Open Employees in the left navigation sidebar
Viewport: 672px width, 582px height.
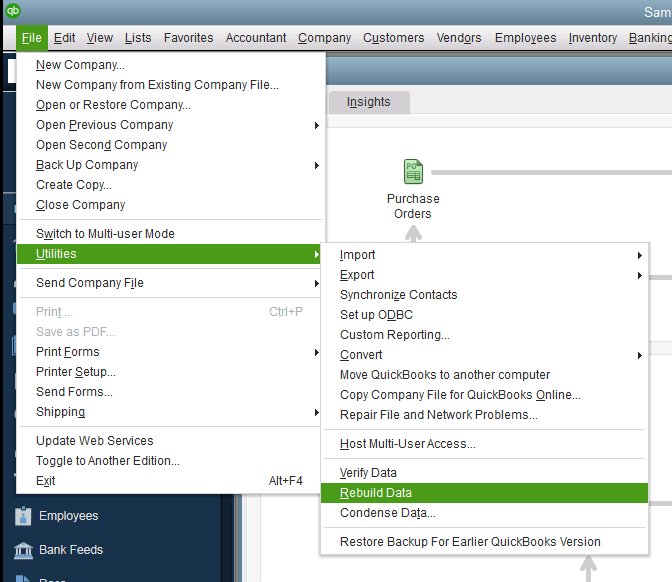69,516
